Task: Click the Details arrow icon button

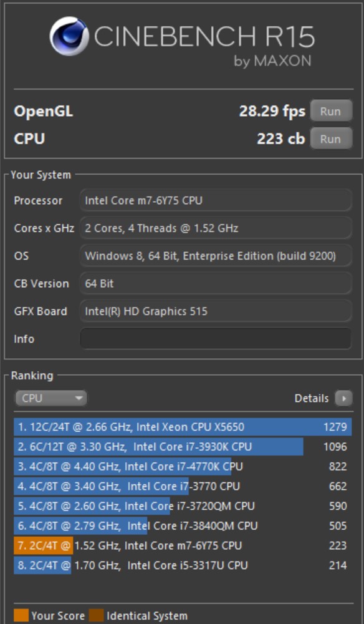Action: pyautogui.click(x=343, y=398)
